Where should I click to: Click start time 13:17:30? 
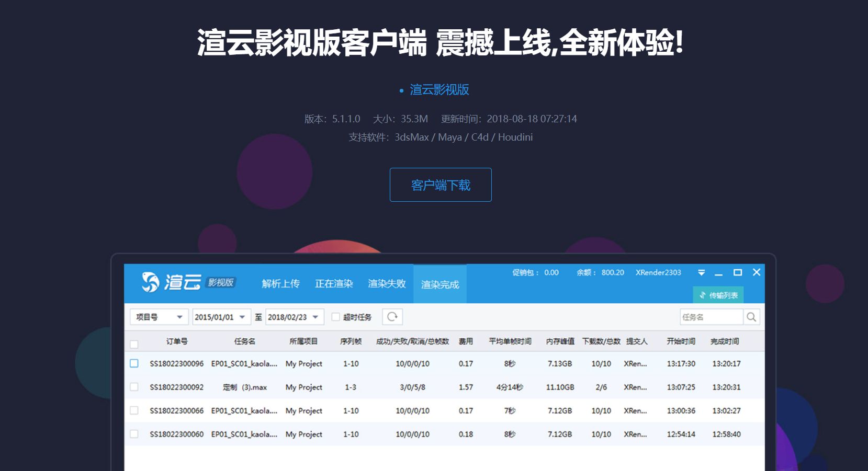(x=681, y=363)
